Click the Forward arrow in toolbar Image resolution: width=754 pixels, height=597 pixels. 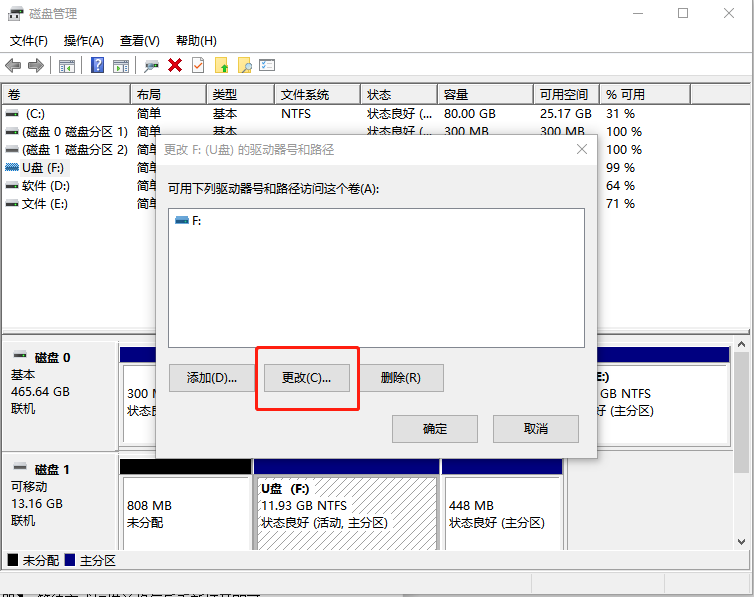coord(36,65)
